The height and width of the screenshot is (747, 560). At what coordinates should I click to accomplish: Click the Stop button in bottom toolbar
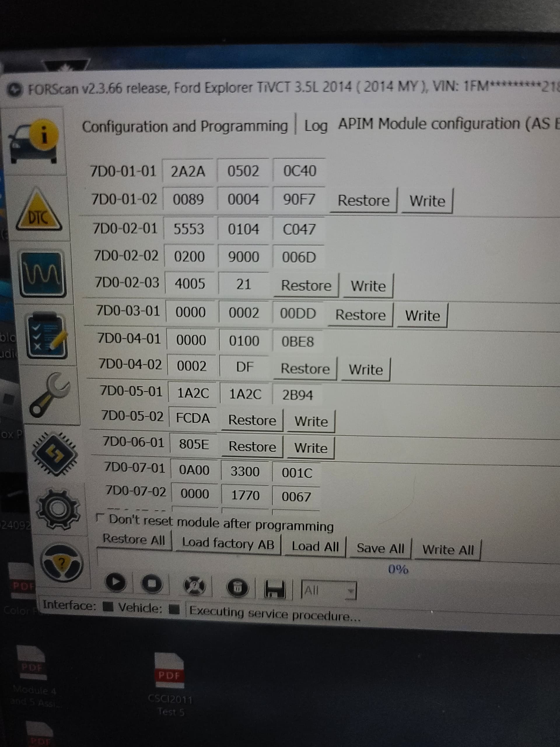[152, 583]
